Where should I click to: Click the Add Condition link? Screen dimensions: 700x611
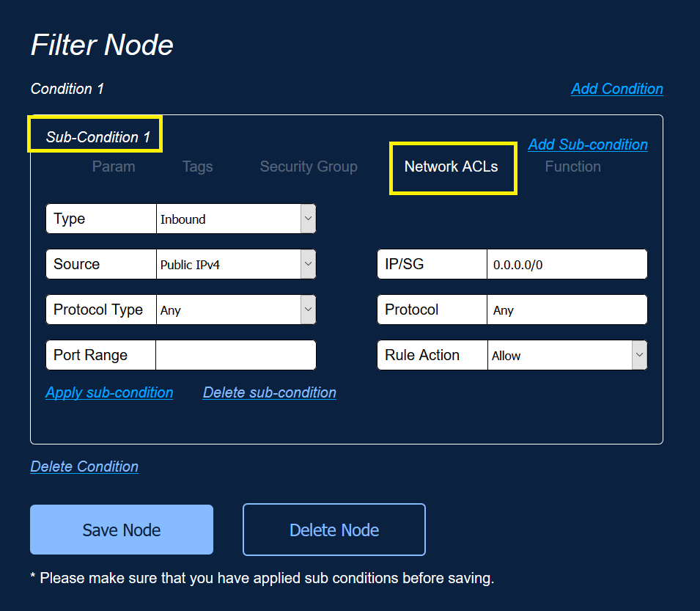click(x=617, y=89)
